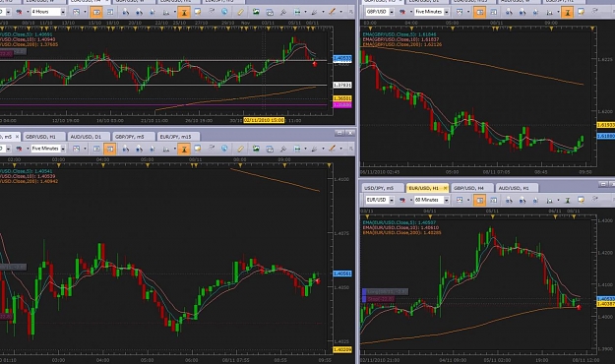
Task: Expand the pencil tool dropdown arrow in the EUR/USD m5 window
Action: pos(340,149)
